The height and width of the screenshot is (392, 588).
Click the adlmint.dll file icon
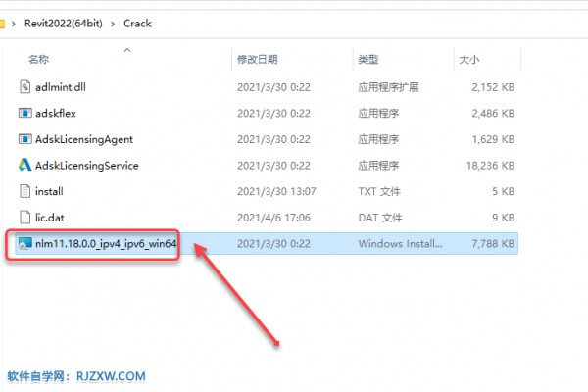click(25, 87)
